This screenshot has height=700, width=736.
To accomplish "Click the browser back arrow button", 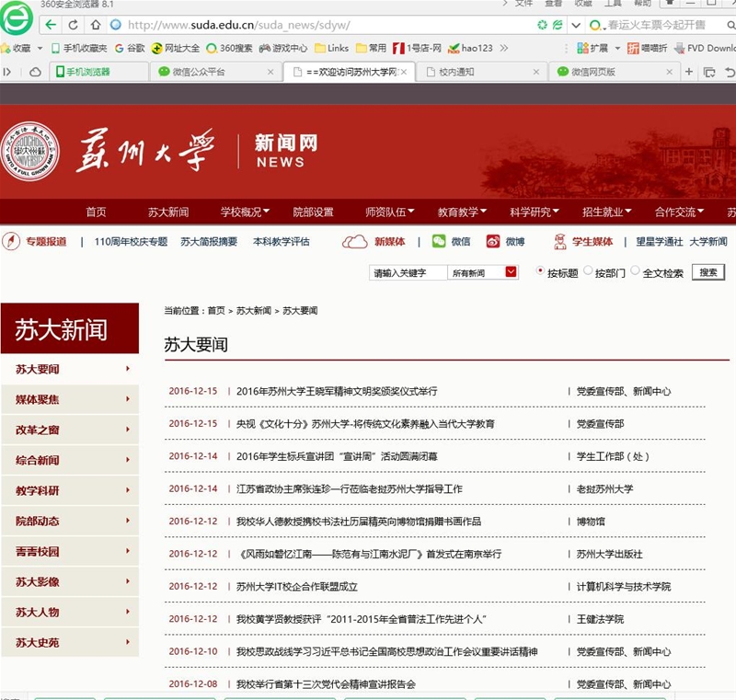I will pyautogui.click(x=54, y=25).
